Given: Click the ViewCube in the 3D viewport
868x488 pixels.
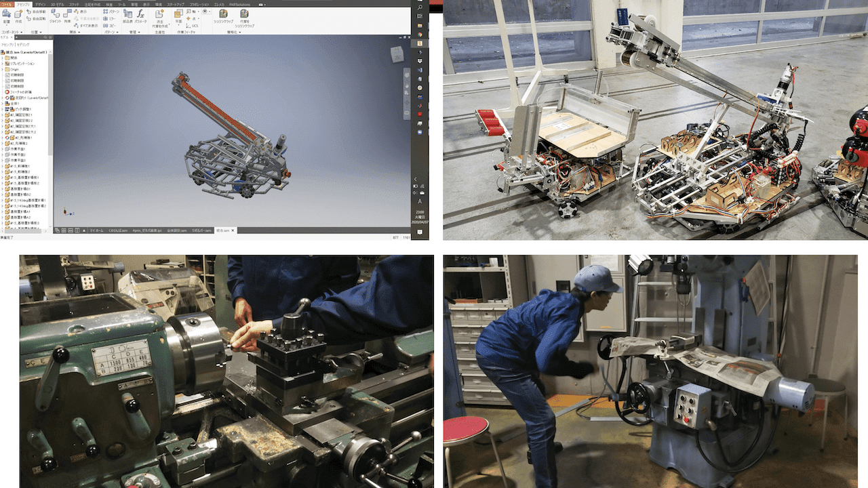Looking at the screenshot, I should 395,53.
